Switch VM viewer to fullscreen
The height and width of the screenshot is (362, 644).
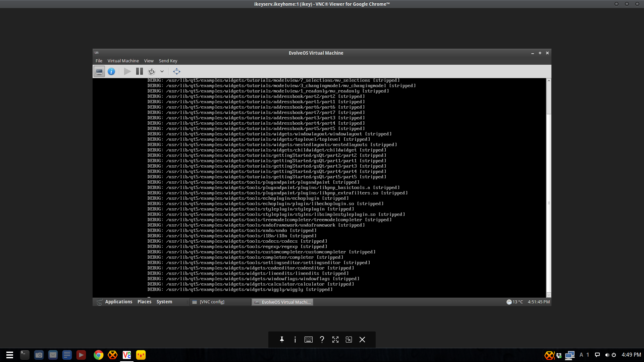coord(177,71)
